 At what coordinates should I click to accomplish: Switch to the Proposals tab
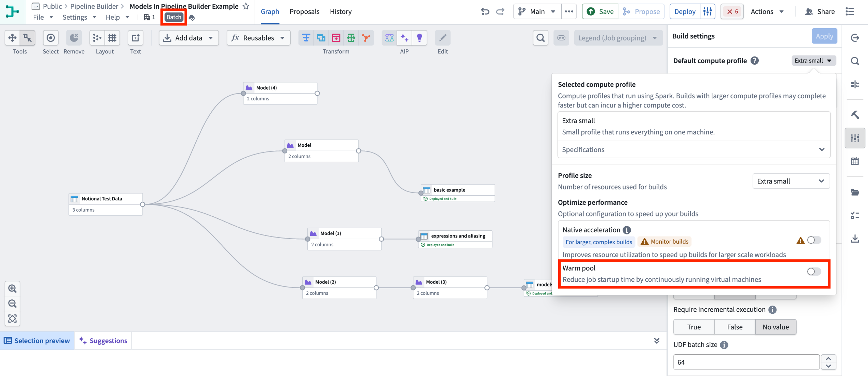(x=304, y=11)
